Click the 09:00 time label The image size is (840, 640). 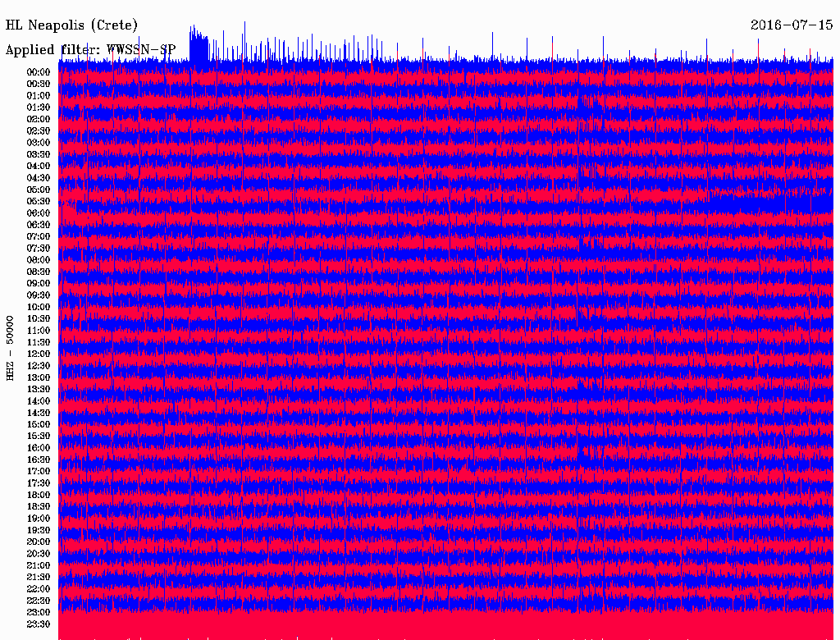pyautogui.click(x=39, y=283)
